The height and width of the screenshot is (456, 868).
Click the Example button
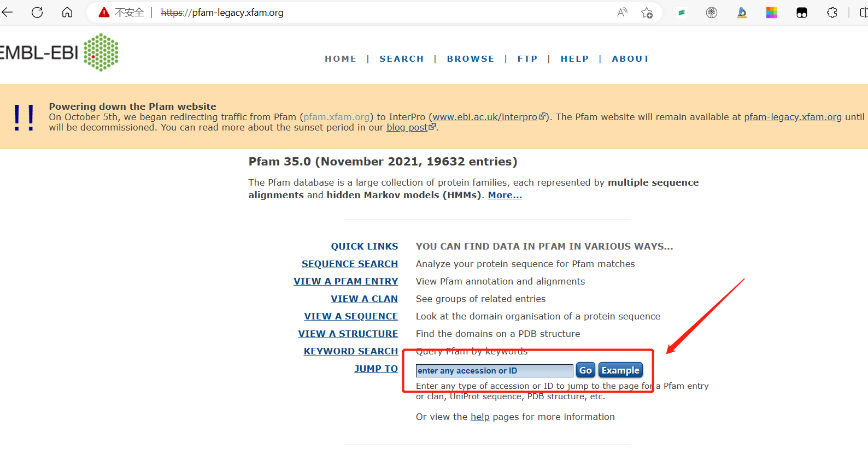(x=620, y=370)
